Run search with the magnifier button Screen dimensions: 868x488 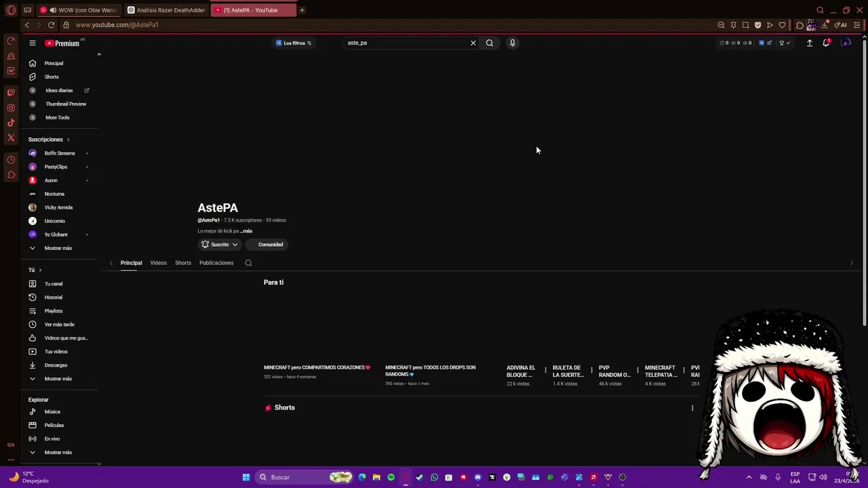(490, 43)
